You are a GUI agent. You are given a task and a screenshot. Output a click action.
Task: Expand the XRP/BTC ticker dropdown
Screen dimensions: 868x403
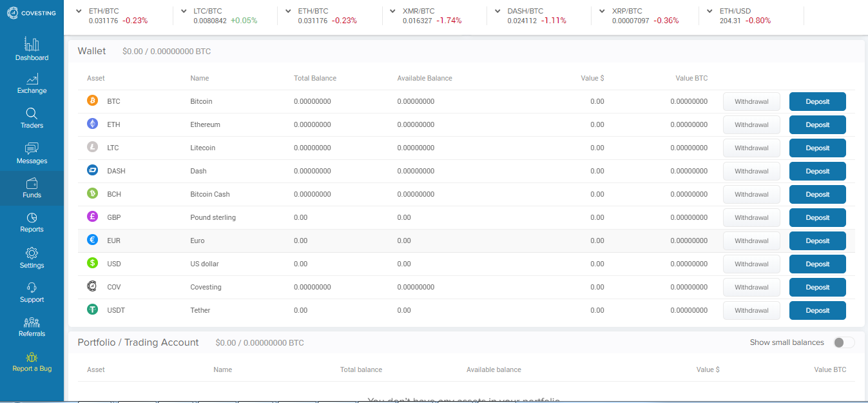(x=603, y=11)
